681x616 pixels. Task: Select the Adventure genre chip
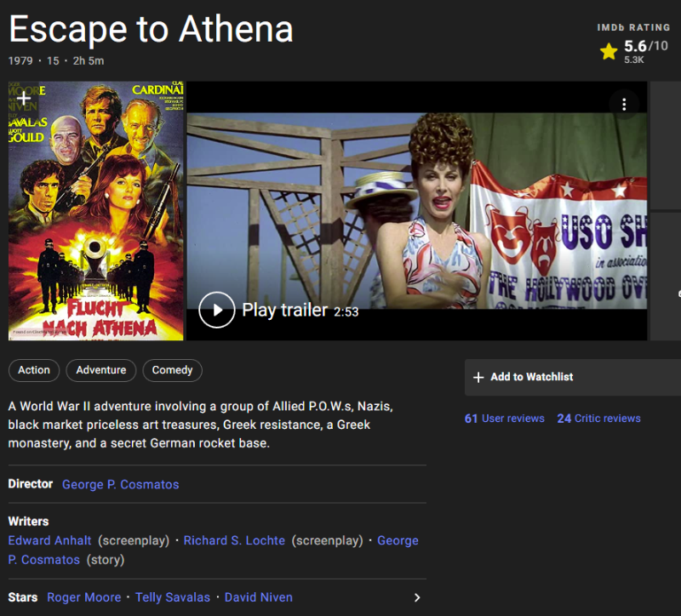100,370
